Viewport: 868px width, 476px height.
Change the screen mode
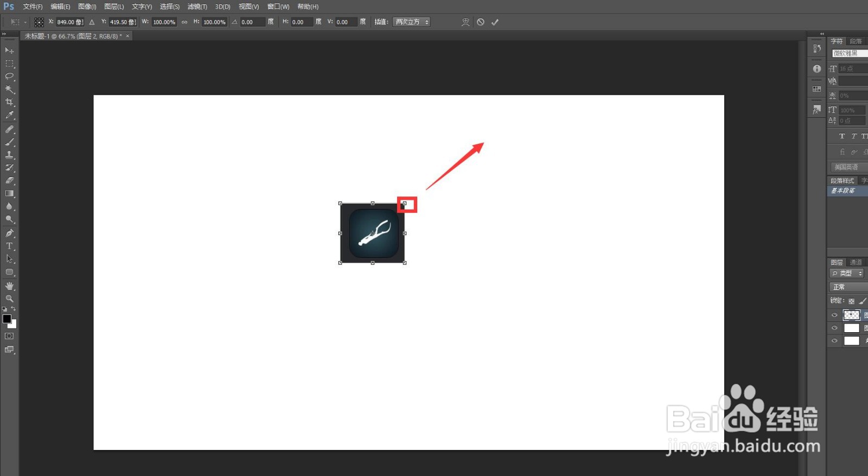click(9, 350)
